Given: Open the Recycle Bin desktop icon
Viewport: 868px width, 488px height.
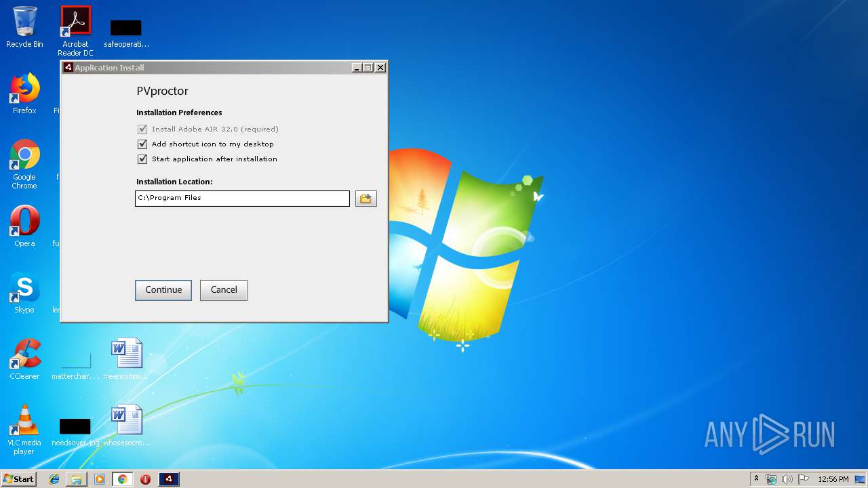Looking at the screenshot, I should pyautogui.click(x=24, y=28).
